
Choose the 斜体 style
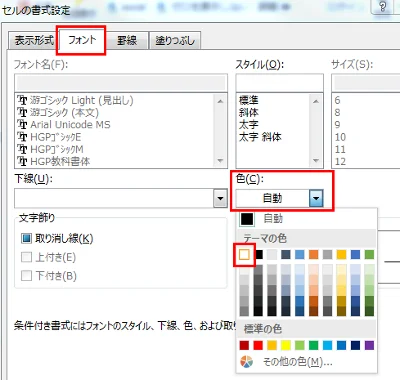coord(248,112)
